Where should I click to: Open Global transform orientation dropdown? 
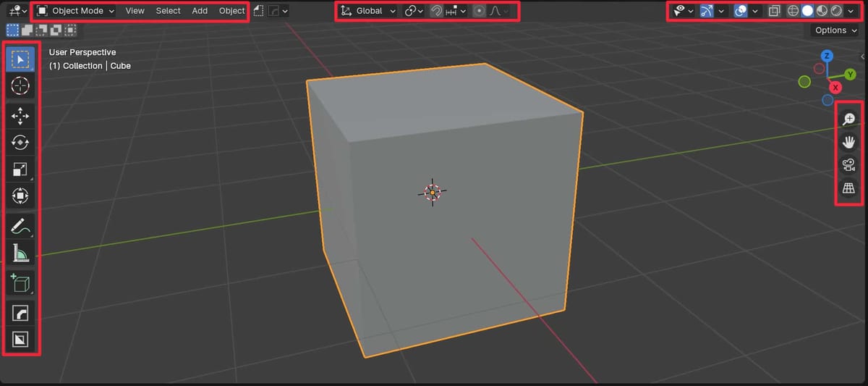(x=368, y=11)
